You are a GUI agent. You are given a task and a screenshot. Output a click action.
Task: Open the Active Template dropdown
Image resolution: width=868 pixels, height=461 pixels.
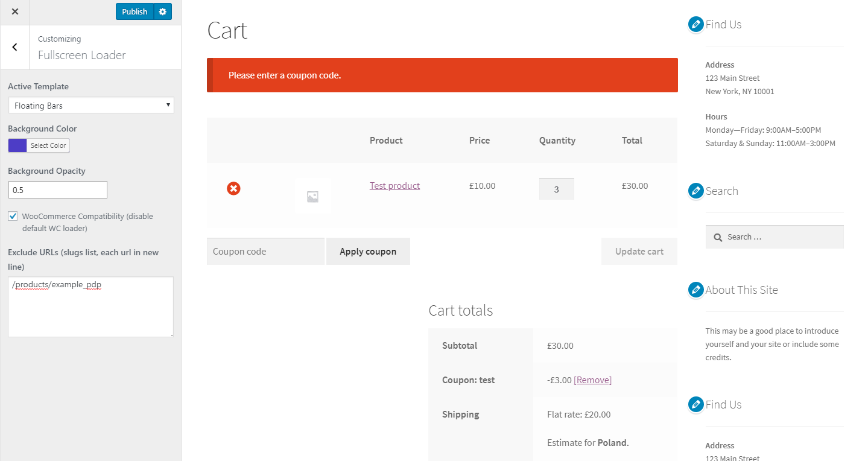point(91,106)
